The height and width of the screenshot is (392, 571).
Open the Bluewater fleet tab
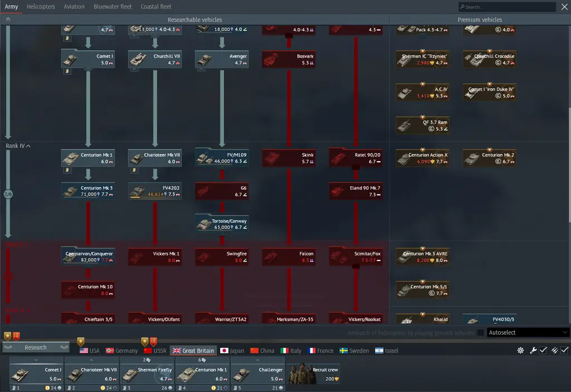pos(113,7)
